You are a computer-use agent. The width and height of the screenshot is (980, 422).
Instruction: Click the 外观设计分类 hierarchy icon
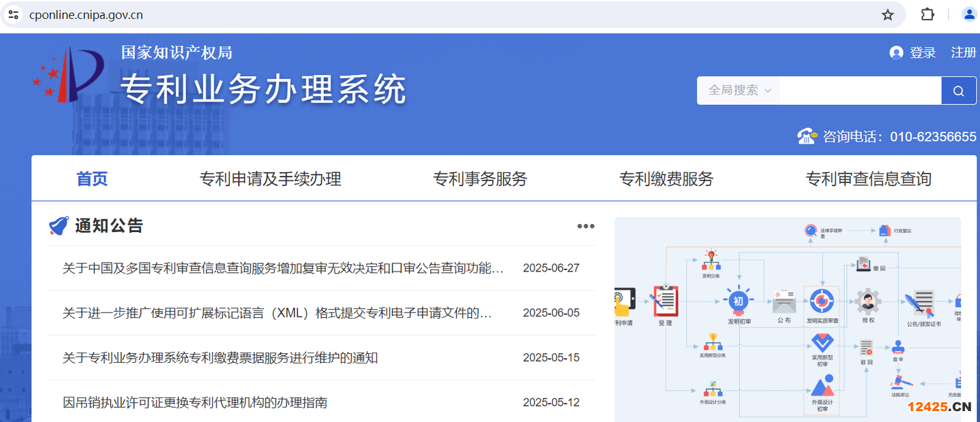[x=713, y=389]
